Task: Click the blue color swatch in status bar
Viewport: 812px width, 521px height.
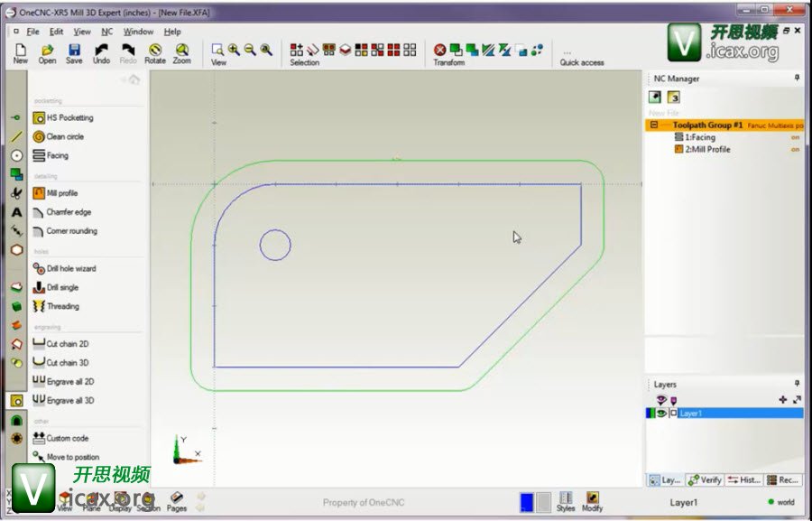Action: 526,502
